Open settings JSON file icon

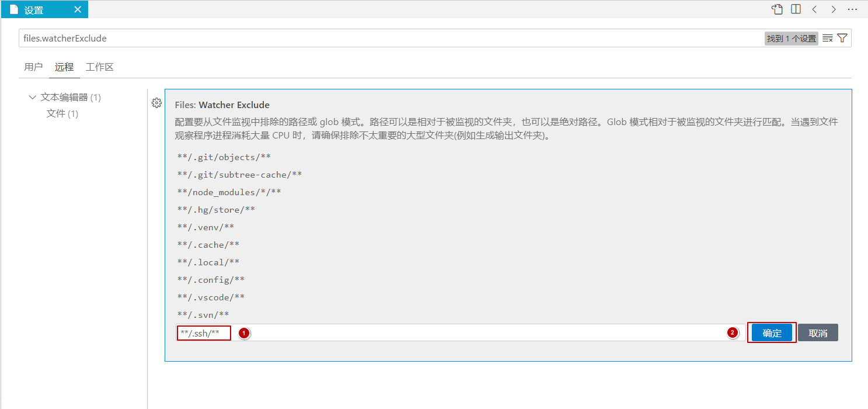[x=776, y=9]
